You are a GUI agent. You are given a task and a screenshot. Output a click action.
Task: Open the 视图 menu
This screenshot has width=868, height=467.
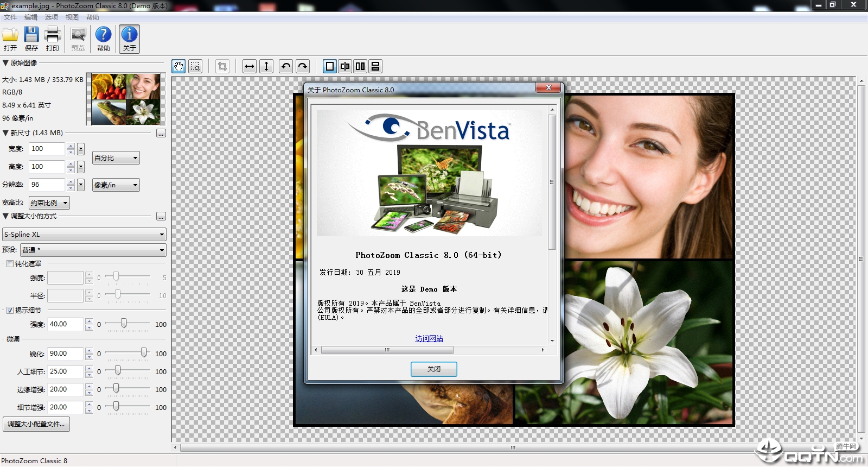tap(72, 17)
